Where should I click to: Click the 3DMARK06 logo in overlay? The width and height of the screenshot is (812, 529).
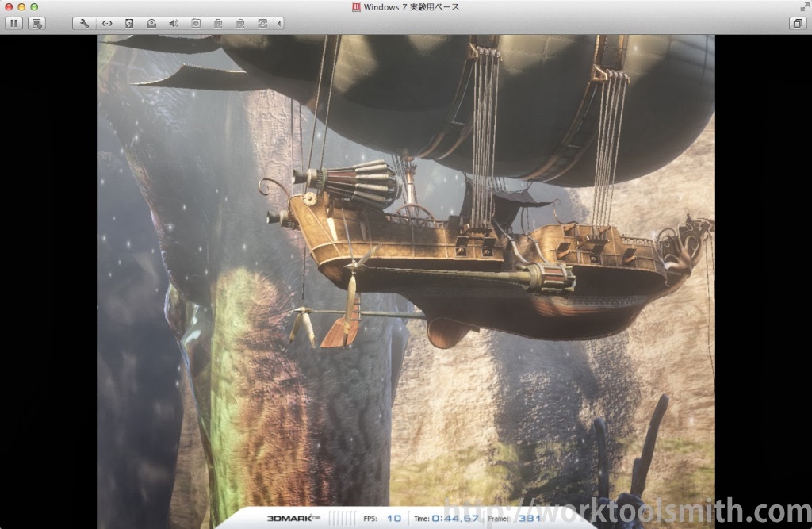pyautogui.click(x=293, y=518)
